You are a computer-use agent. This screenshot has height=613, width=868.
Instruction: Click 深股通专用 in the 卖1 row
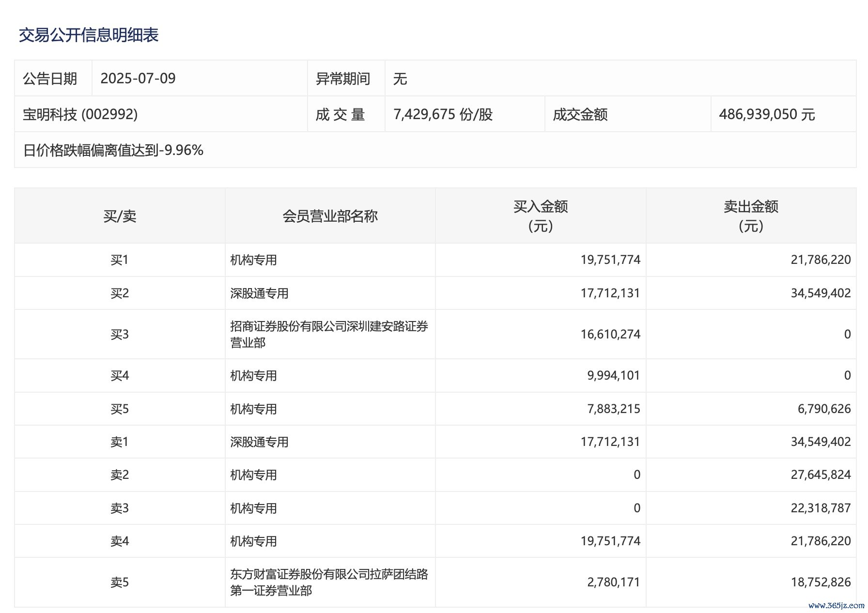[259, 442]
